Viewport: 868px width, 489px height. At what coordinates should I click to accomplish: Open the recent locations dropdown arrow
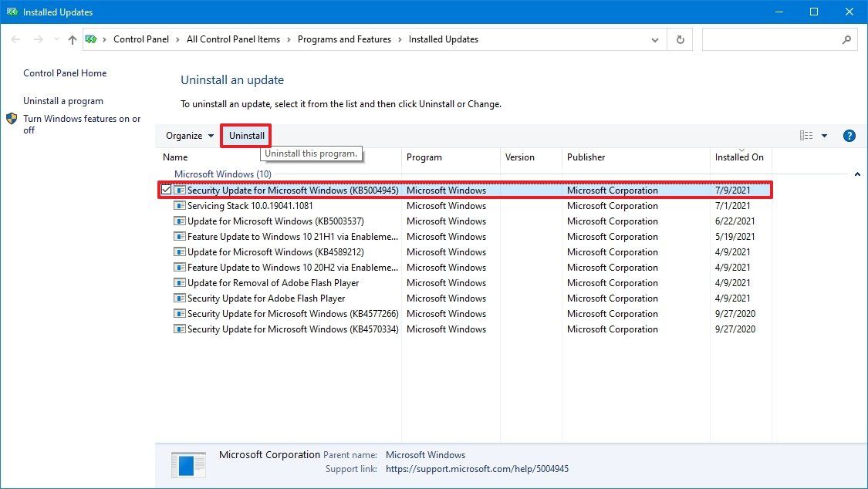(x=56, y=39)
